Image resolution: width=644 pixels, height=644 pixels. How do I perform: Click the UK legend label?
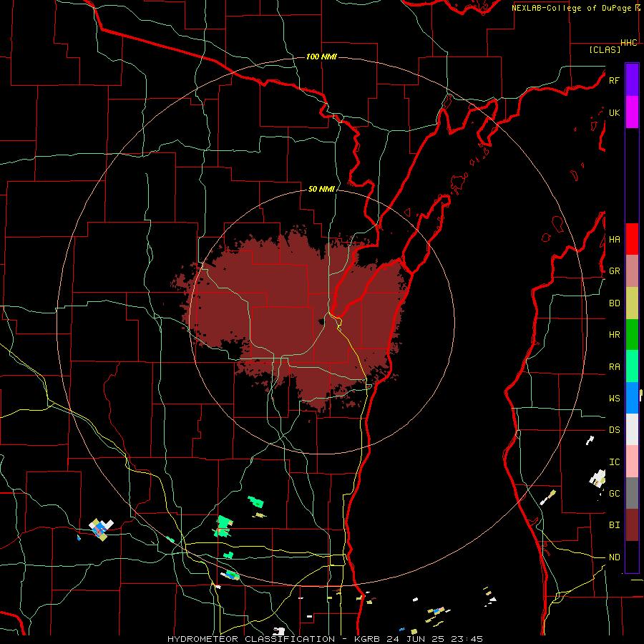(614, 112)
